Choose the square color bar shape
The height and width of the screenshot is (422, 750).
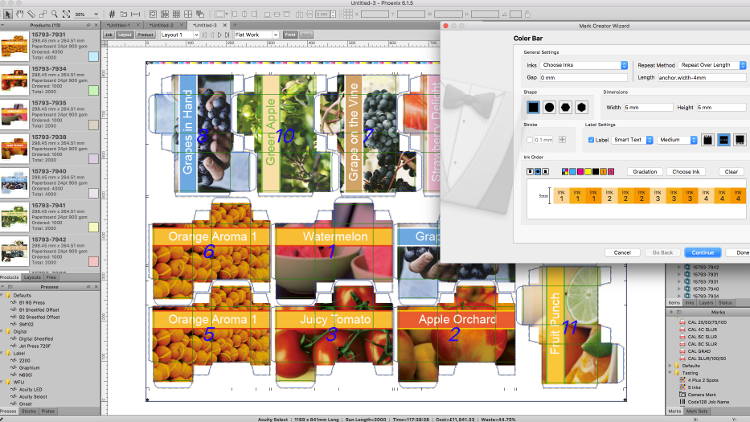pyautogui.click(x=533, y=107)
